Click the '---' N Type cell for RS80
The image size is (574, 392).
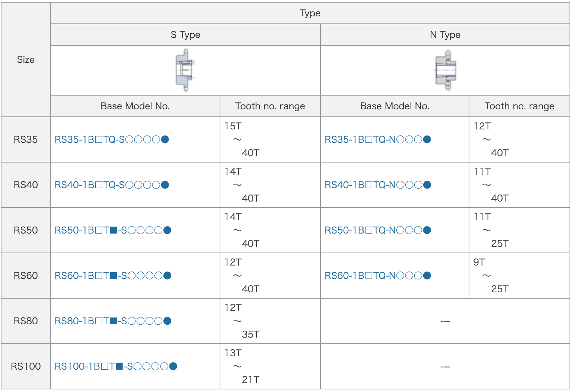click(x=445, y=321)
